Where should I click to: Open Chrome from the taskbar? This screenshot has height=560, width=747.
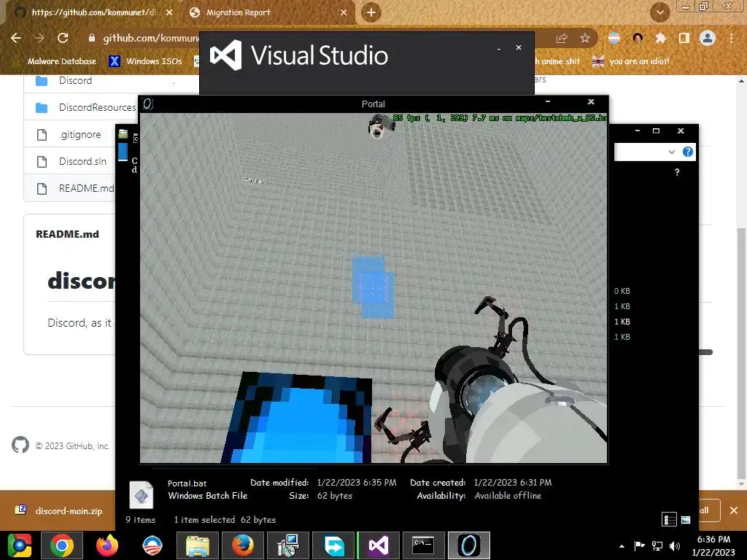62,545
